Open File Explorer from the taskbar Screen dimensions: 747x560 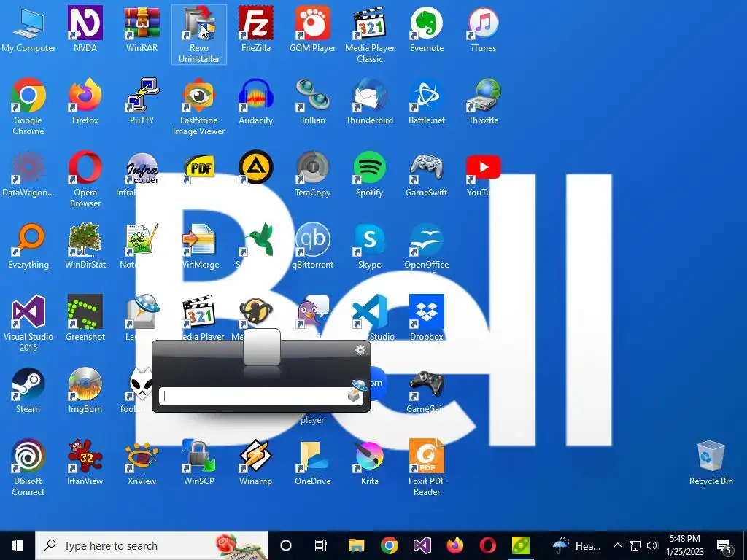click(x=356, y=545)
